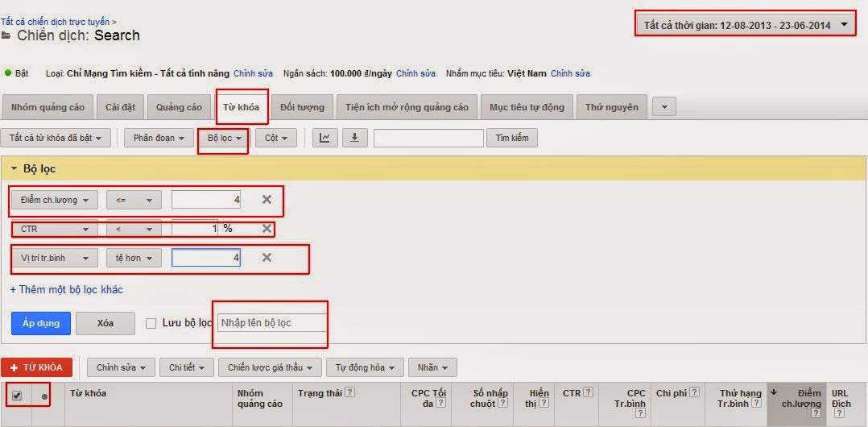Click the red + TỪ KHÓA button
Image resolution: width=868 pixels, height=427 pixels.
point(36,367)
